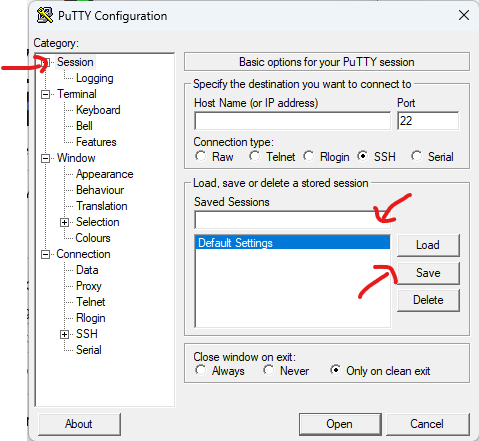Expand the Selection subcategory
Screen dimensions: 479x441
64,222
